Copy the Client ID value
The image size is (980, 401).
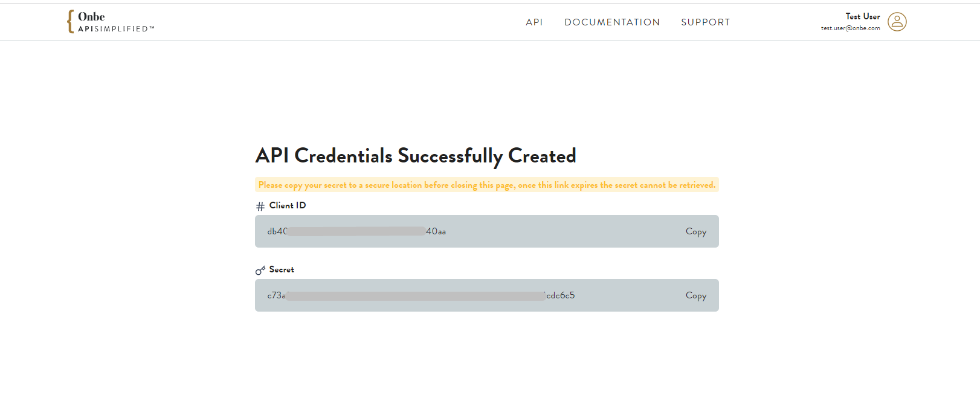click(x=696, y=231)
